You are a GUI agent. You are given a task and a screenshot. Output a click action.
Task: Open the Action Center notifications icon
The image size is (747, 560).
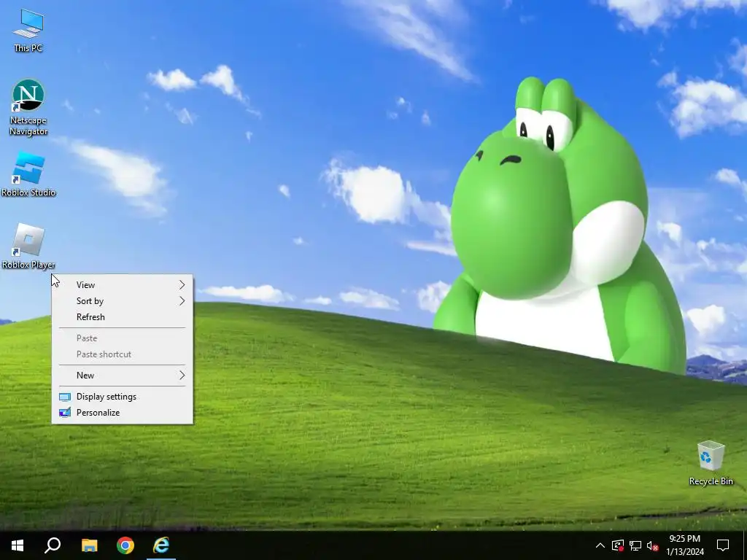pos(723,545)
